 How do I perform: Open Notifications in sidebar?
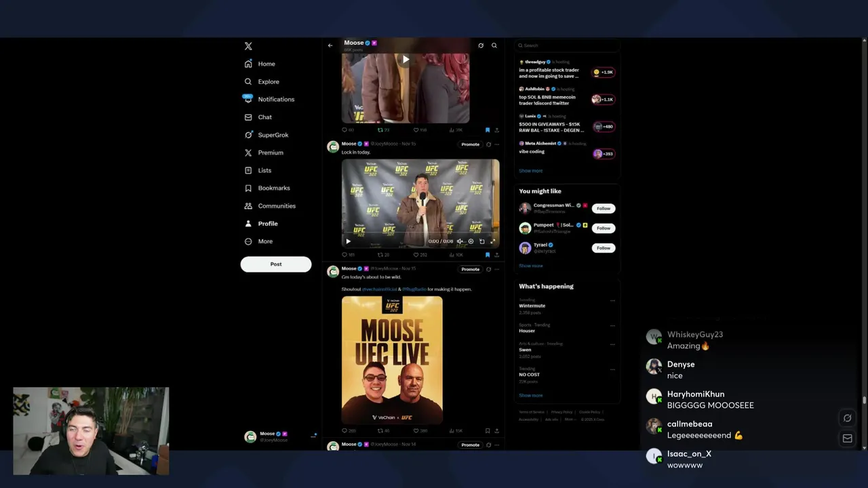tap(269, 99)
